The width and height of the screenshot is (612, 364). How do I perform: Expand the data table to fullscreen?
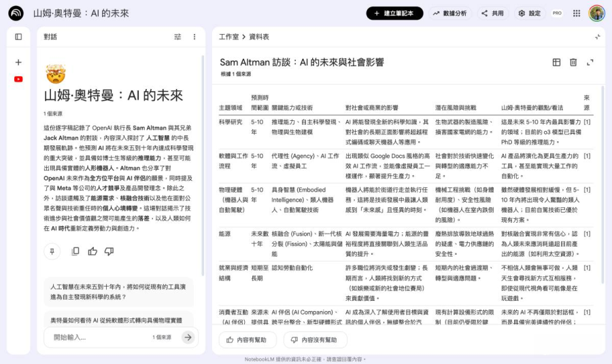(590, 62)
